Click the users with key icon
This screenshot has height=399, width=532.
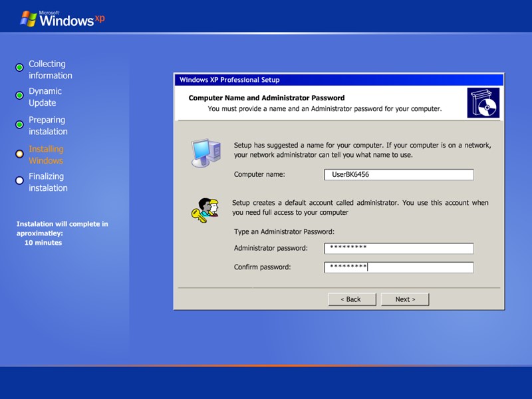tap(205, 210)
